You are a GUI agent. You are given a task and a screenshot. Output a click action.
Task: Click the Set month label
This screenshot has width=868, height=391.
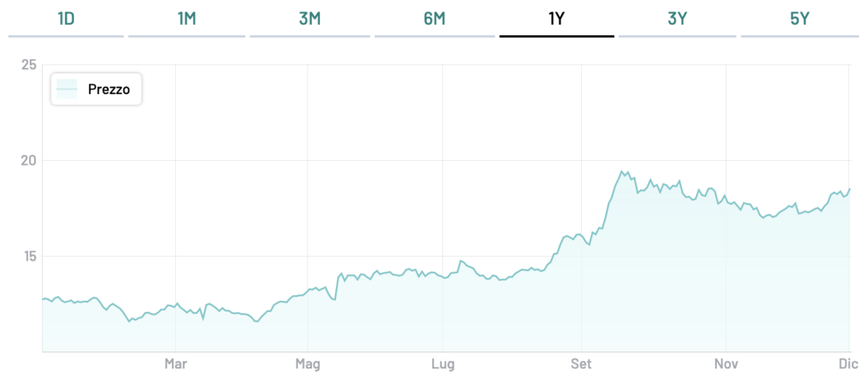(x=580, y=365)
